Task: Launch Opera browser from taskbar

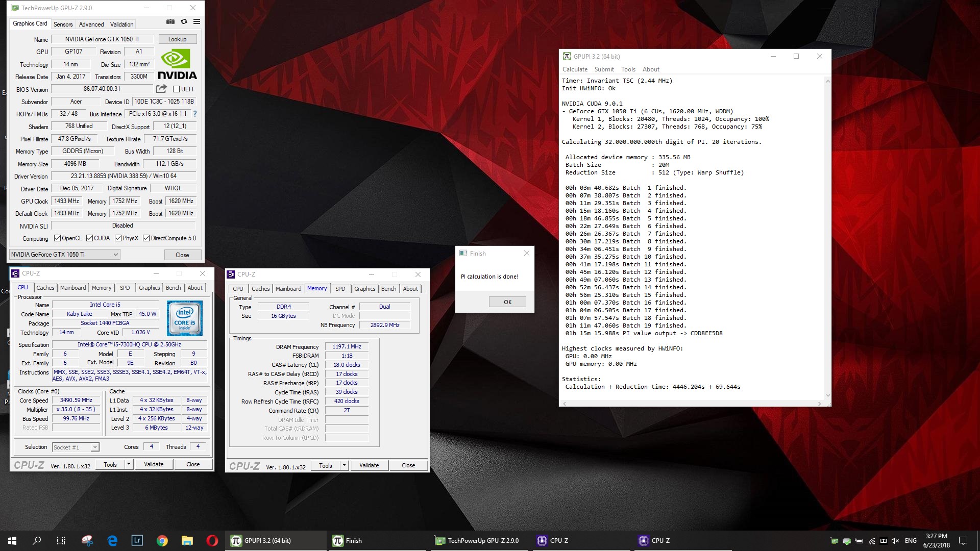Action: tap(212, 541)
